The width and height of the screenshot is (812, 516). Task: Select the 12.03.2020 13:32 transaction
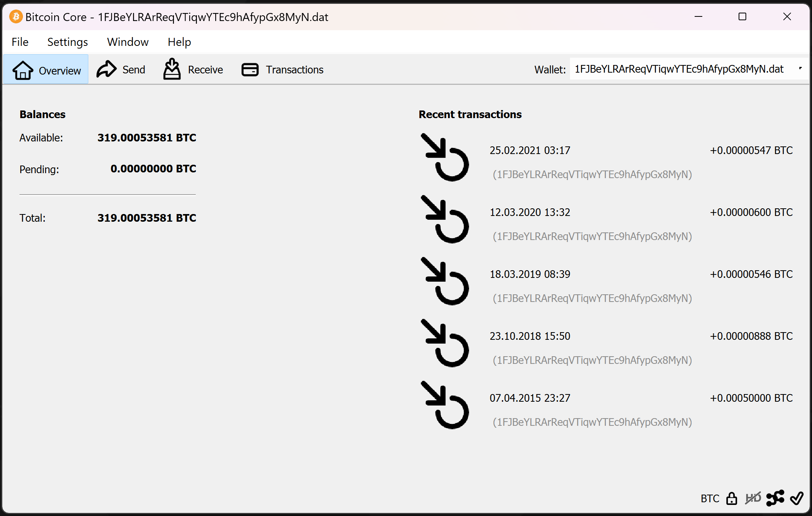530,213
